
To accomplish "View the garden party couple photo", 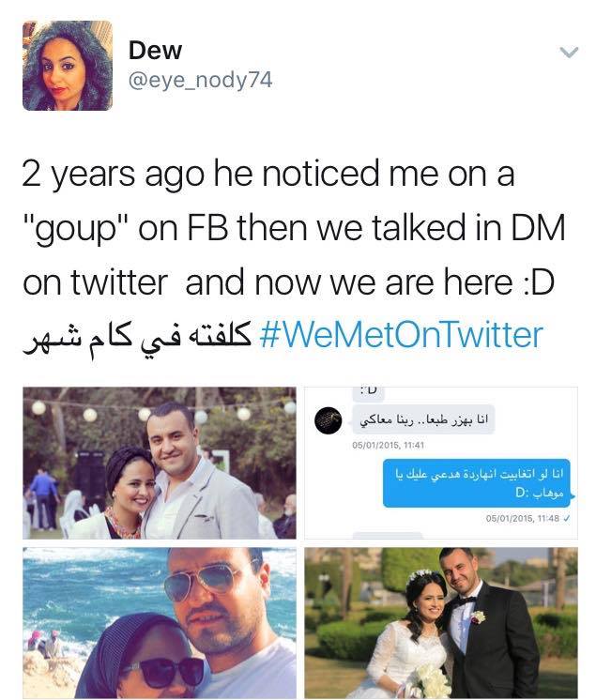I will pyautogui.click(x=160, y=462).
